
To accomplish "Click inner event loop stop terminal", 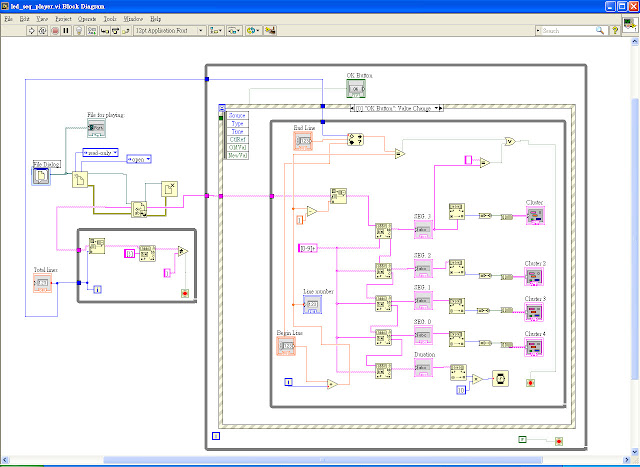I will 530,383.
